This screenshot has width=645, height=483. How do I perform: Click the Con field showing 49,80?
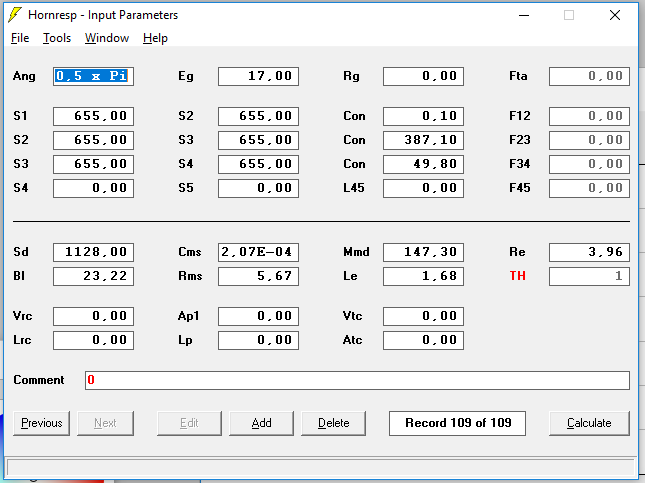point(423,164)
